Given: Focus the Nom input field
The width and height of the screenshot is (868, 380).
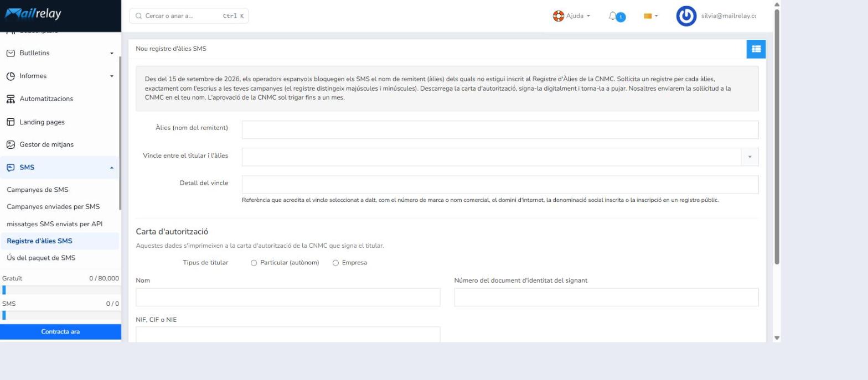Looking at the screenshot, I should pyautogui.click(x=288, y=297).
